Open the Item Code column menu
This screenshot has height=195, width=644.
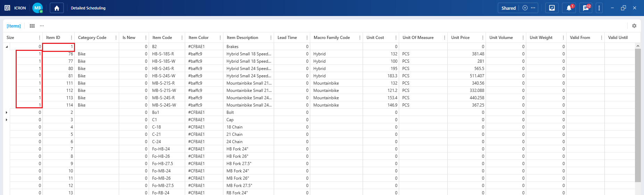click(x=182, y=38)
